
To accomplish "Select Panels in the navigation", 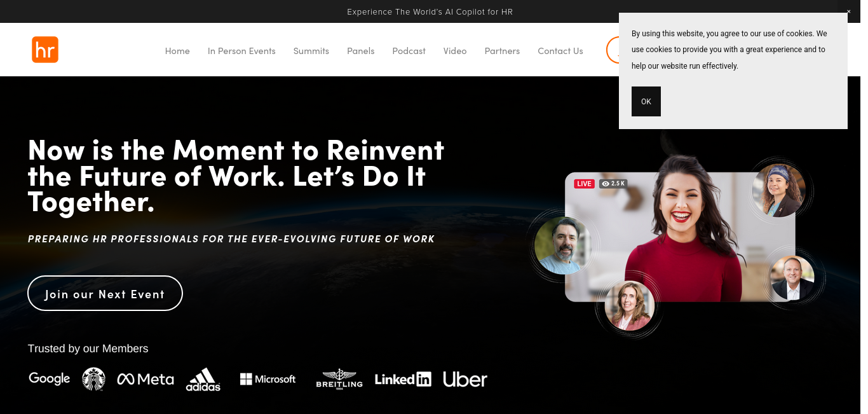I will (x=361, y=51).
